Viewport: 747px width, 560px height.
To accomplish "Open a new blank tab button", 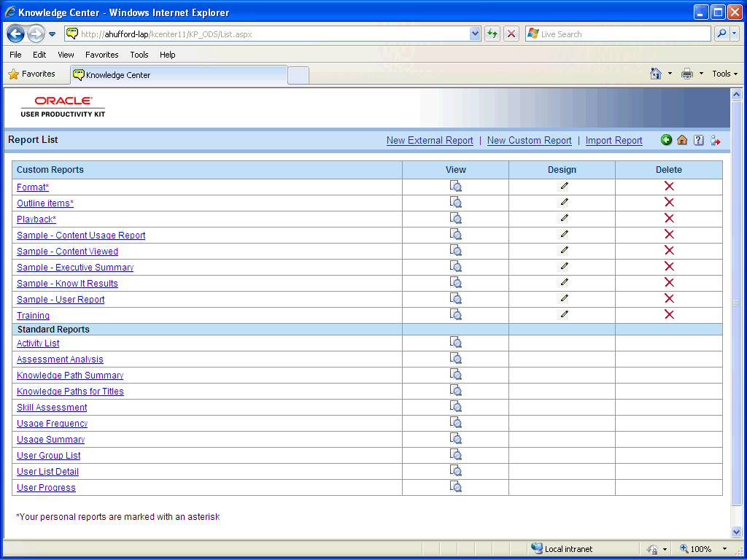I will (298, 76).
